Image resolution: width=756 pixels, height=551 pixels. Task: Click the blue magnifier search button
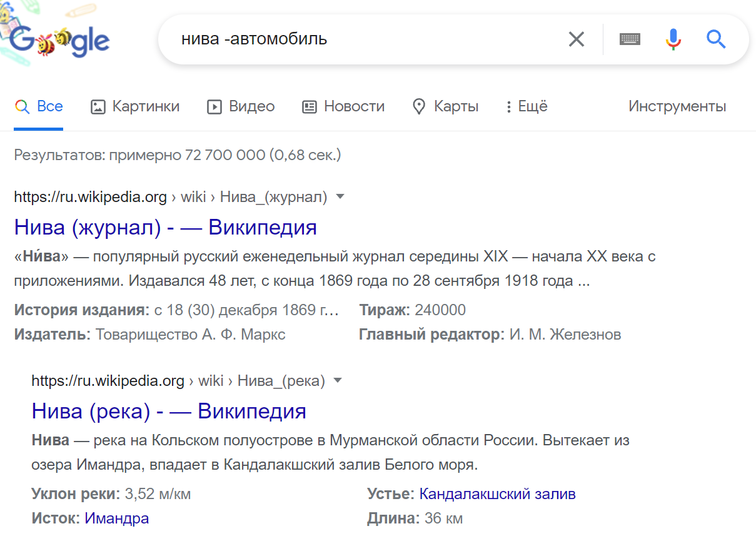pyautogui.click(x=716, y=39)
